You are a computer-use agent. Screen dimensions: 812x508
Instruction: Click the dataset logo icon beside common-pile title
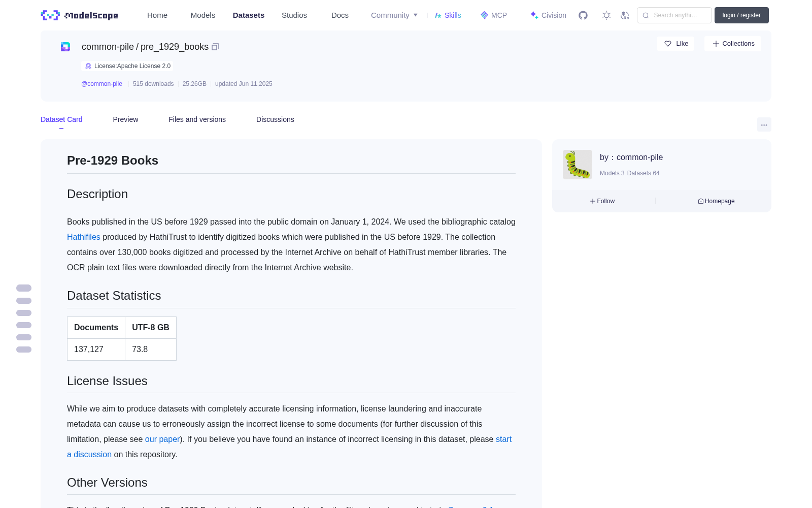click(65, 47)
